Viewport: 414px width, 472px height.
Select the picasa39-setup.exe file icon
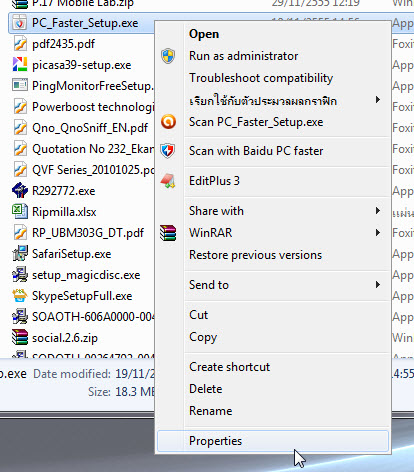(x=20, y=64)
